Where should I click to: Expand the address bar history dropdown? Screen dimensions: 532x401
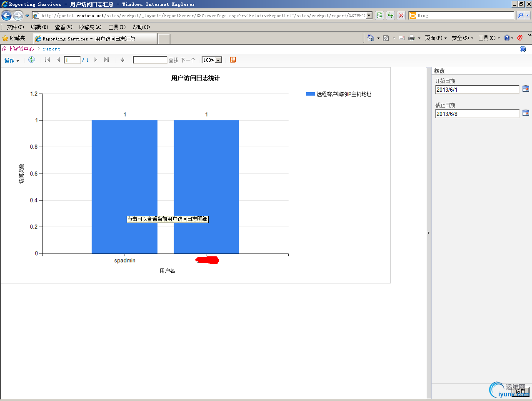click(369, 15)
